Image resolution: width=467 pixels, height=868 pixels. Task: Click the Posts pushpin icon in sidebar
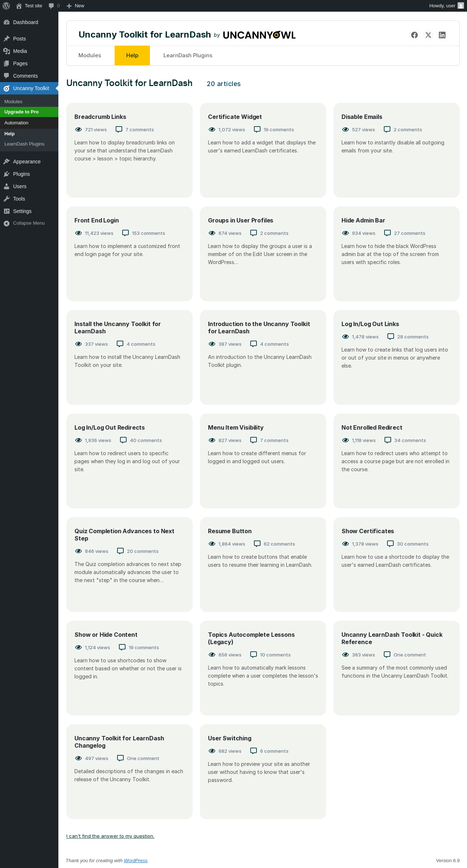click(7, 39)
